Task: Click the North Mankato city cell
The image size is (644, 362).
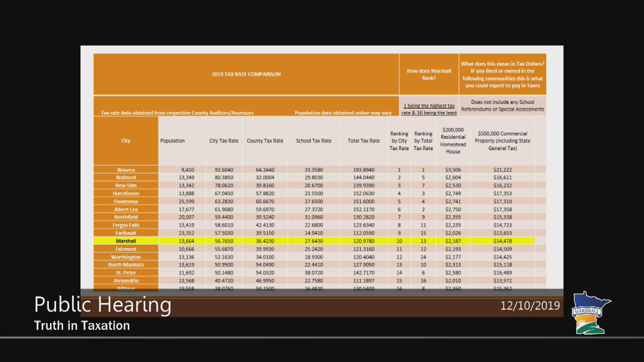Action: point(126,265)
